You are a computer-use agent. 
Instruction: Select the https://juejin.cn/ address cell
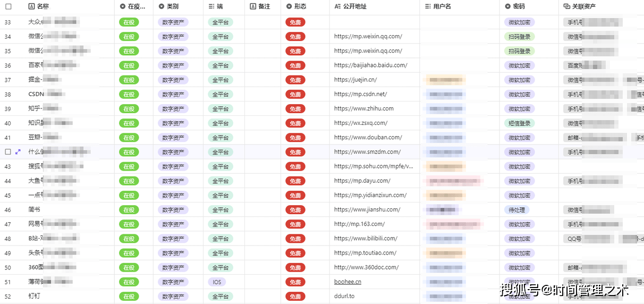355,80
